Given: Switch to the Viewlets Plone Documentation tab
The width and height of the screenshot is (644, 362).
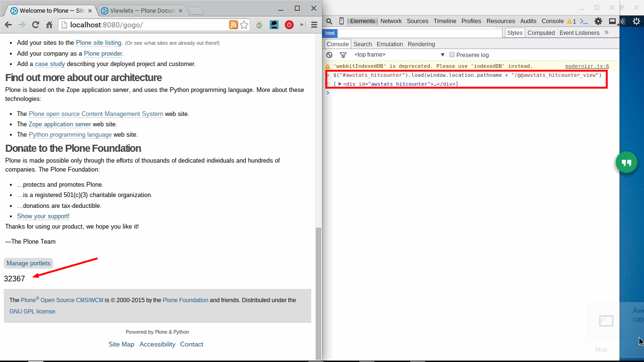Looking at the screenshot, I should [142, 10].
